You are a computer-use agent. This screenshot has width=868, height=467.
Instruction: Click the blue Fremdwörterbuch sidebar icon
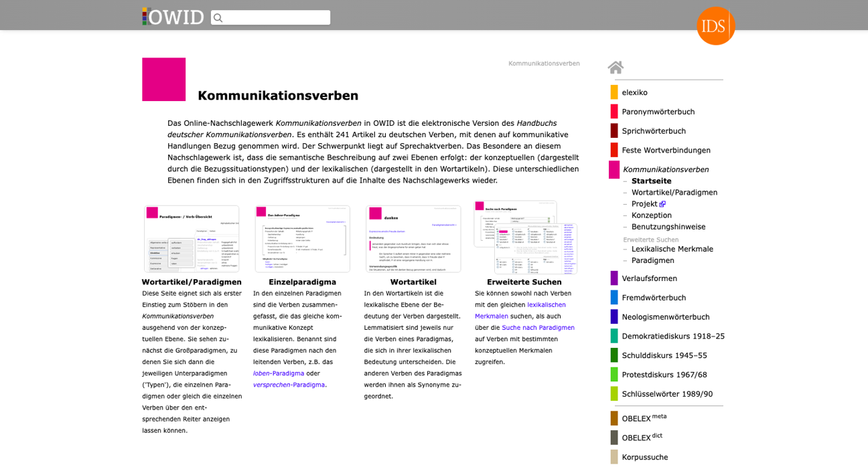tap(613, 297)
